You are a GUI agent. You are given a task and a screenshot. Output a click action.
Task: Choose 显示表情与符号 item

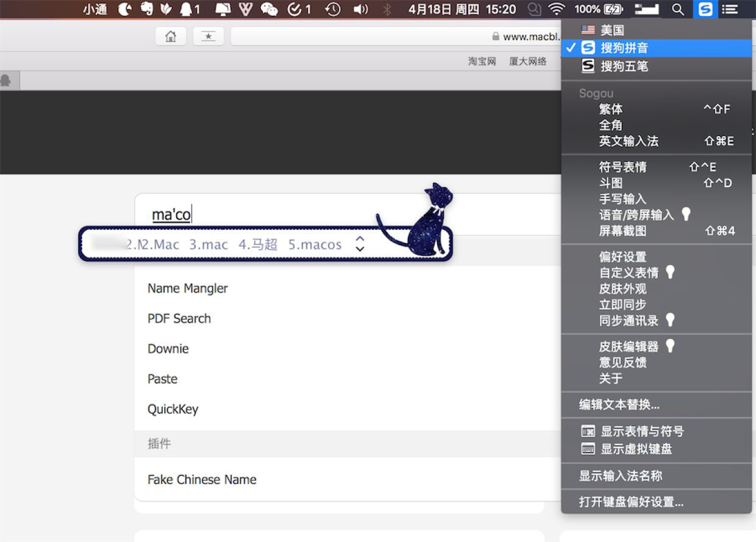pyautogui.click(x=656, y=431)
